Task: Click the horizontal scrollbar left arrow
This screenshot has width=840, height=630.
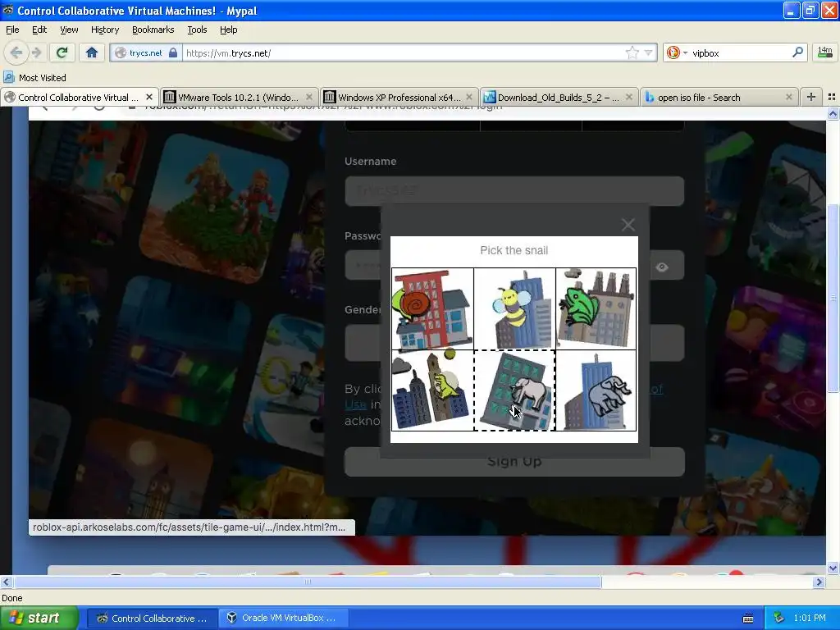Action: pyautogui.click(x=6, y=582)
